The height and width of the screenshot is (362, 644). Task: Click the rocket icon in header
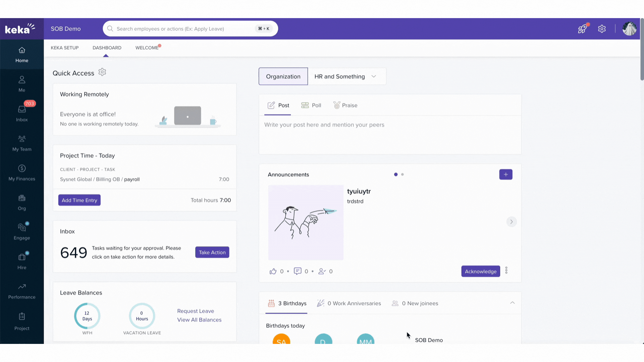coord(582,29)
